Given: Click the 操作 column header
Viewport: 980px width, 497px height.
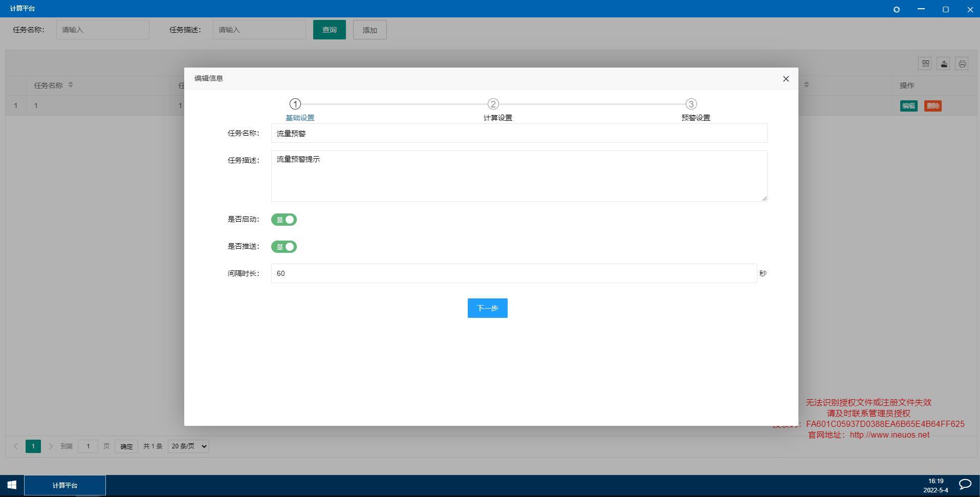Looking at the screenshot, I should (x=907, y=85).
